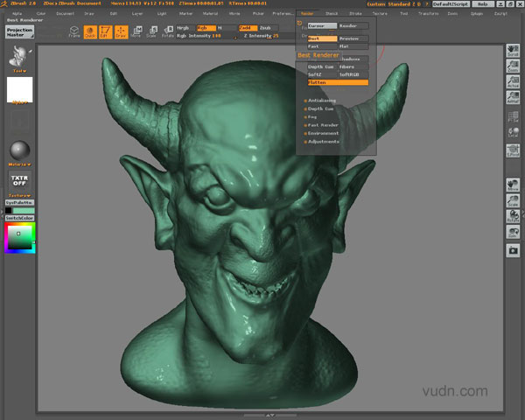Click the AAHalf icon on right shelf

coord(513,97)
